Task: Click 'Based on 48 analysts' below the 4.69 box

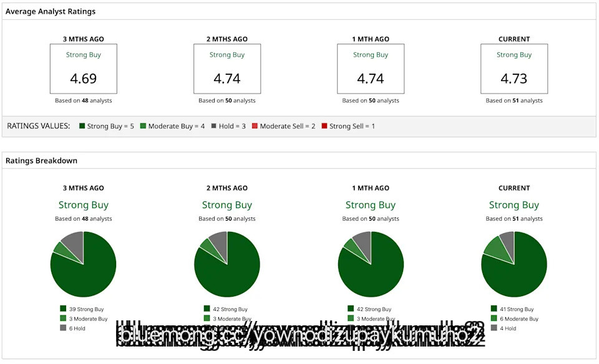Action: point(83,100)
